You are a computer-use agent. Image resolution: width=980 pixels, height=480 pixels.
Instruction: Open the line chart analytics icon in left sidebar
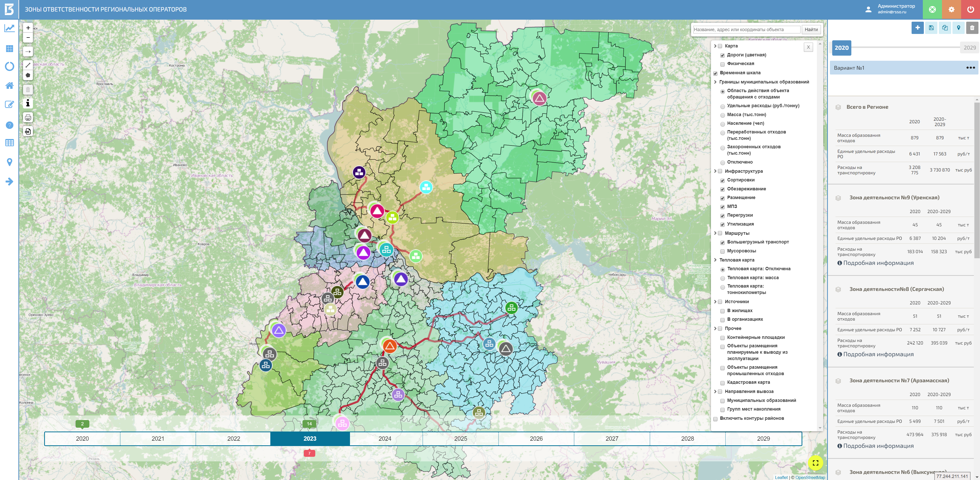(9, 28)
